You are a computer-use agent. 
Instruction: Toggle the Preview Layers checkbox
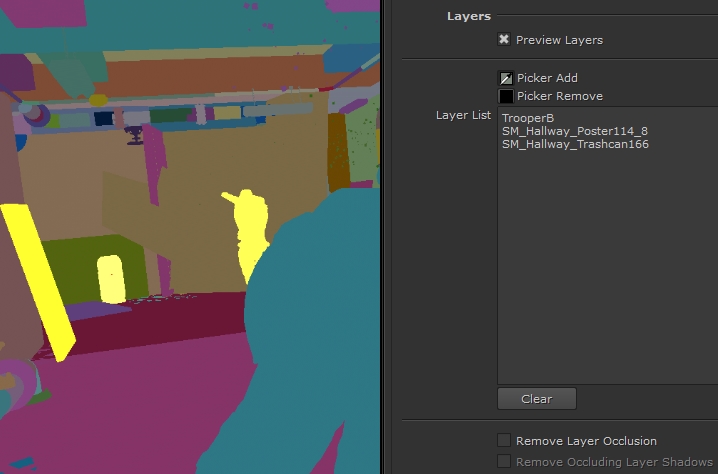(504, 40)
